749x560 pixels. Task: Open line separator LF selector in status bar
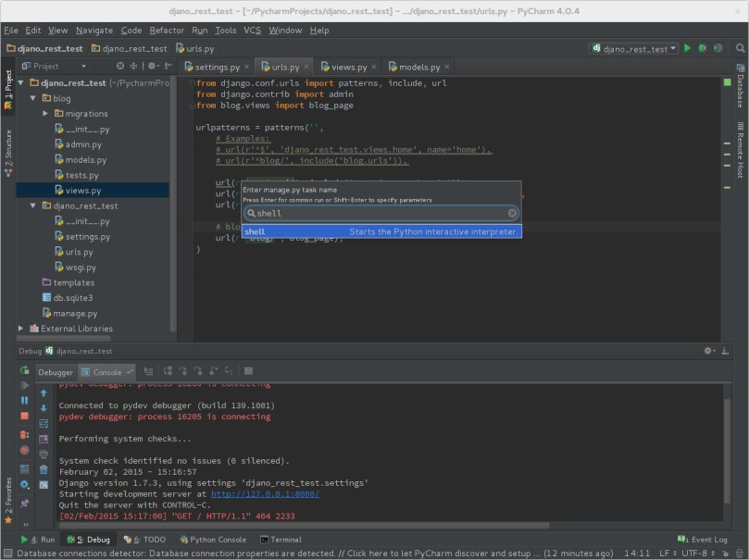pos(668,553)
